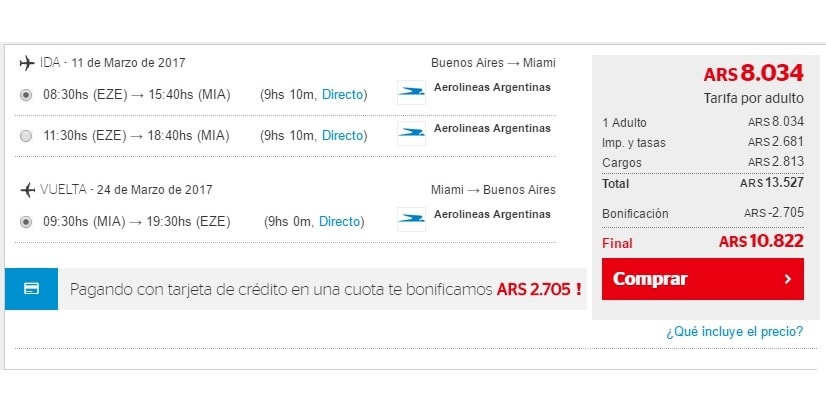Click the Bonificación ARS -2.705 line
826x414 pixels.
(702, 213)
